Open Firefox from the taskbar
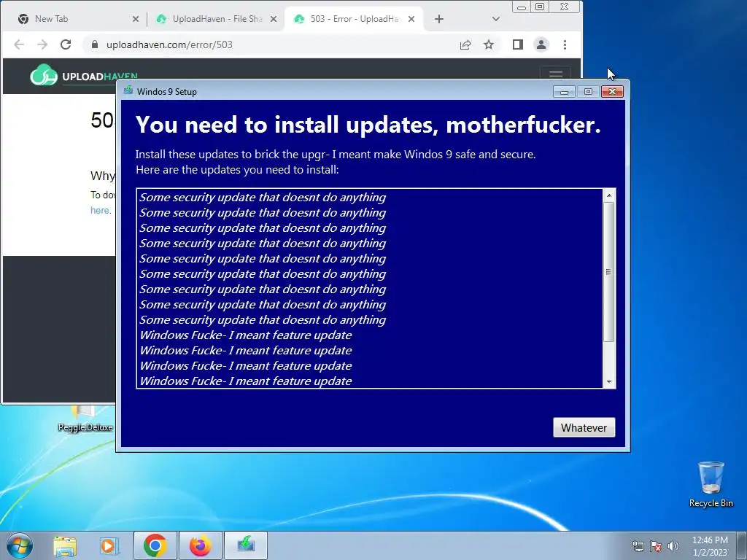The image size is (747, 560). 200,545
